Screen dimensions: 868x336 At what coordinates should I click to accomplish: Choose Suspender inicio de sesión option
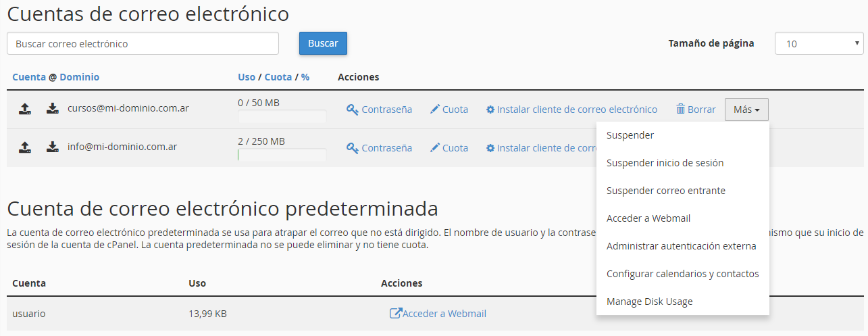pyautogui.click(x=665, y=163)
